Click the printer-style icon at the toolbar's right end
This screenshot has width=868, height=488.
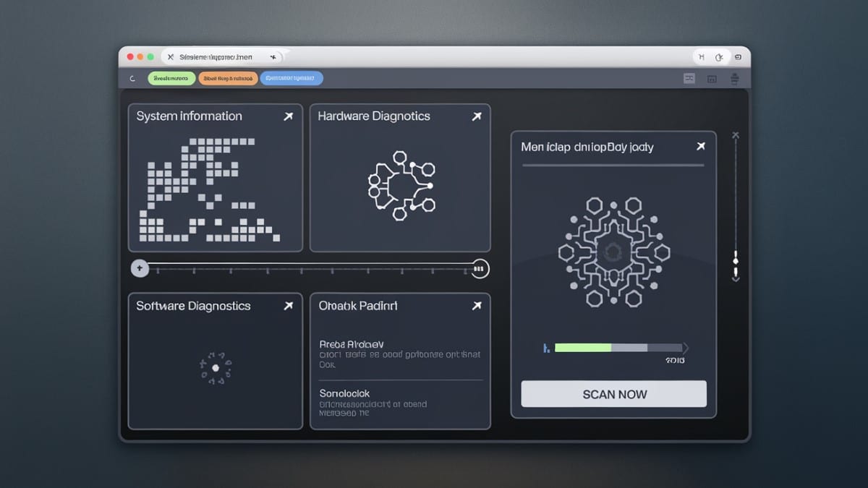coord(736,78)
